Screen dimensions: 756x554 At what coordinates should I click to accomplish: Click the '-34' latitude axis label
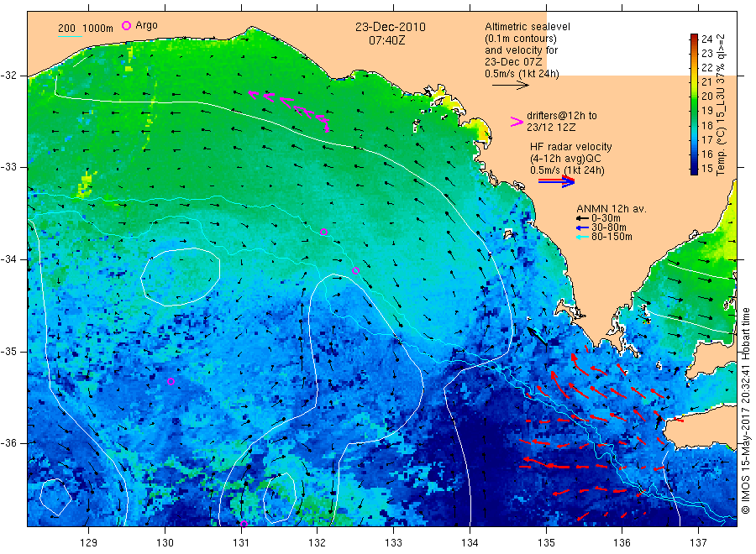tap(8, 259)
